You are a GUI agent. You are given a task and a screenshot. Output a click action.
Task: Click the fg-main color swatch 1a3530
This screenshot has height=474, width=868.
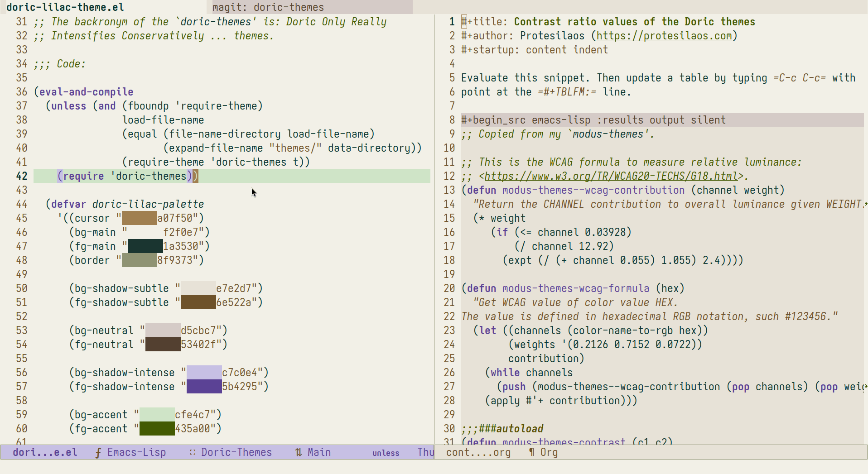(145, 246)
